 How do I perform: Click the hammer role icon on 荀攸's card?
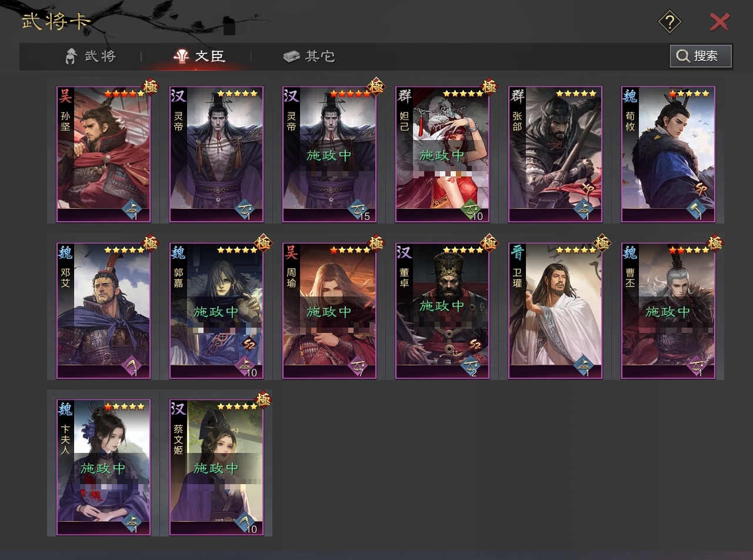pyautogui.click(x=697, y=209)
